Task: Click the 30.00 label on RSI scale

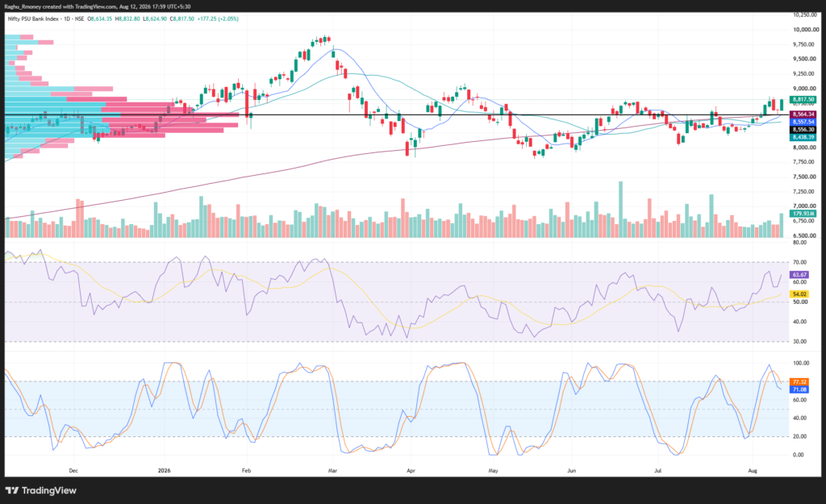Action: click(799, 341)
